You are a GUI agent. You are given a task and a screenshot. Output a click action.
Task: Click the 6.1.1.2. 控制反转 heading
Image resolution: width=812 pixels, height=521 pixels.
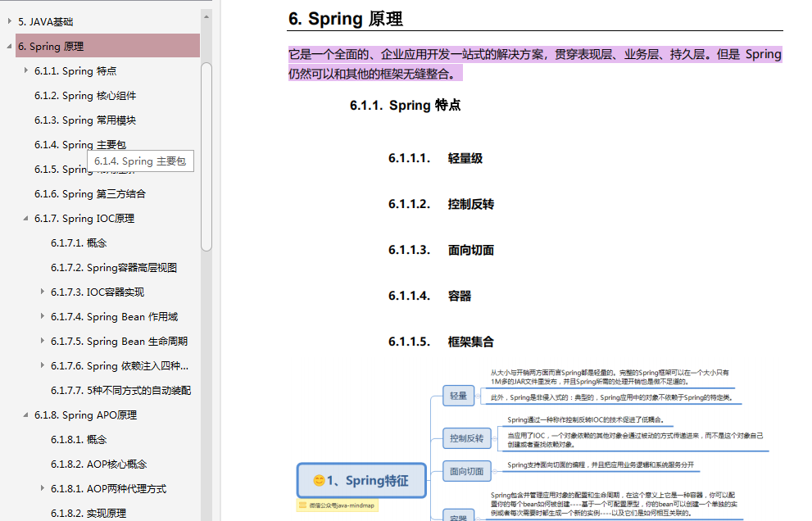(x=441, y=204)
